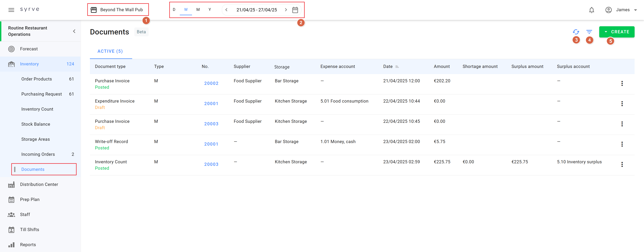Collapse Routine Restaurant Operations sidebar

point(74,31)
